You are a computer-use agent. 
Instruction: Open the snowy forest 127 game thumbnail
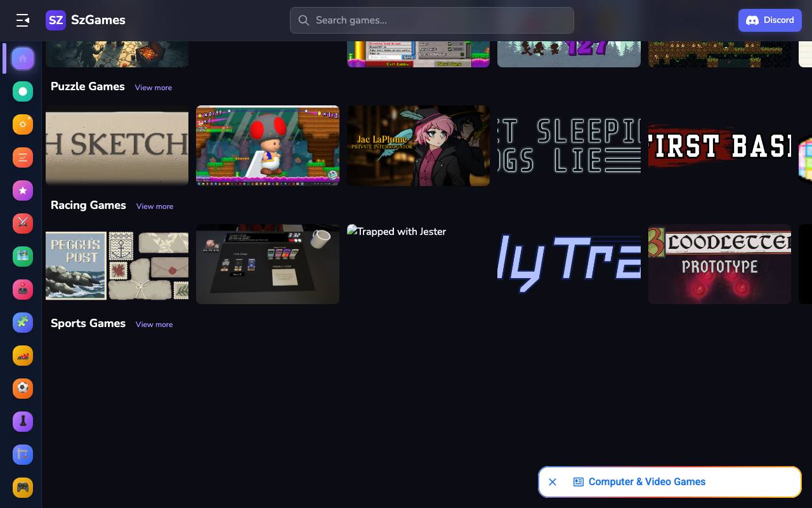(569, 54)
